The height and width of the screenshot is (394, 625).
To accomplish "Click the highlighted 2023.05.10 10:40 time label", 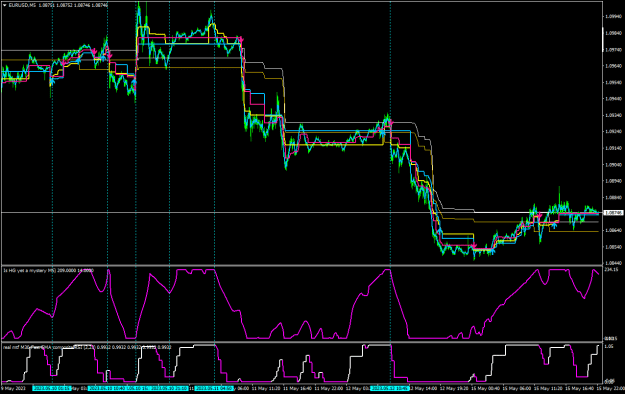I will [x=107, y=388].
